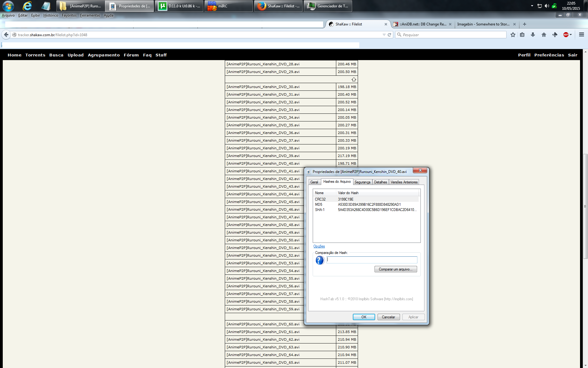Open the Fórum site link
Screen dimensions: 588x368
(131, 55)
